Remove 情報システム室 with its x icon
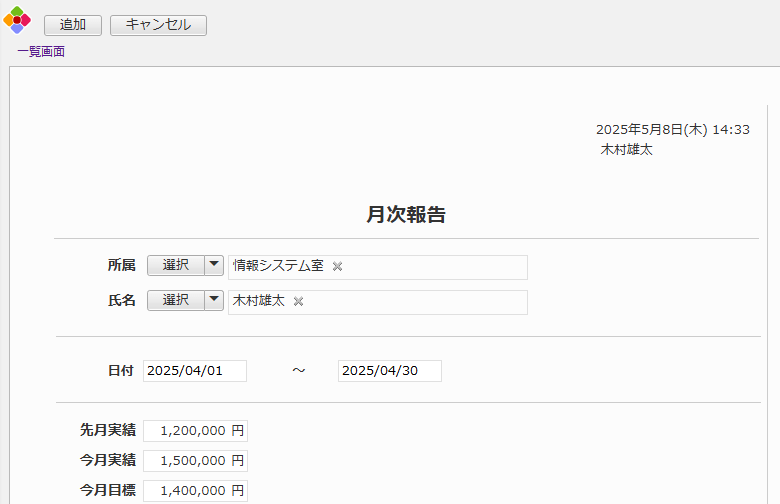The width and height of the screenshot is (780, 504). pos(337,267)
